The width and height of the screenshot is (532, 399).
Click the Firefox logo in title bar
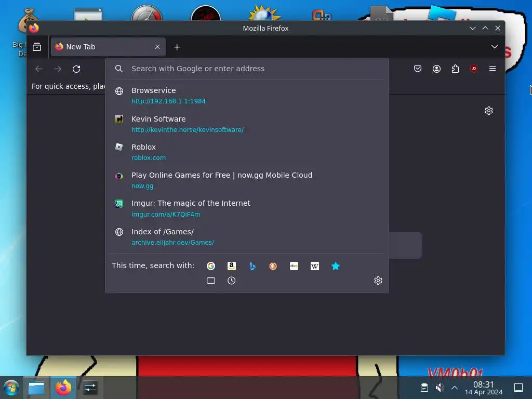34,28
